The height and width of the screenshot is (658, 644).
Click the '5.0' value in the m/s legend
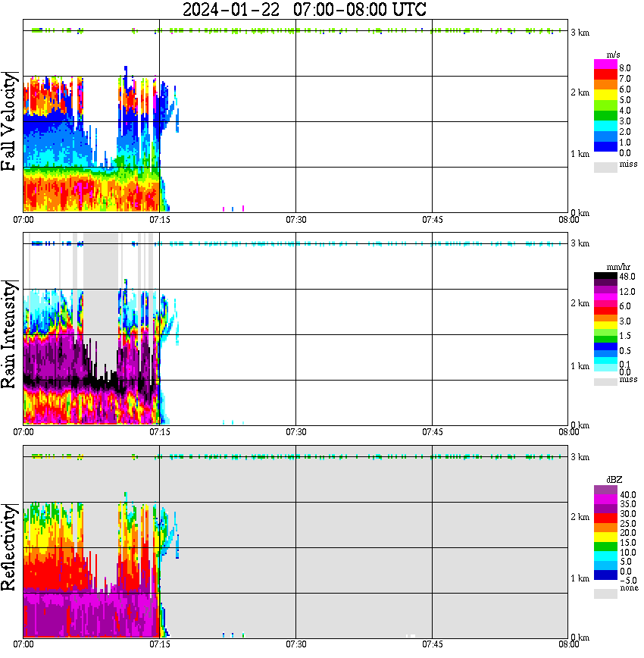click(x=625, y=100)
